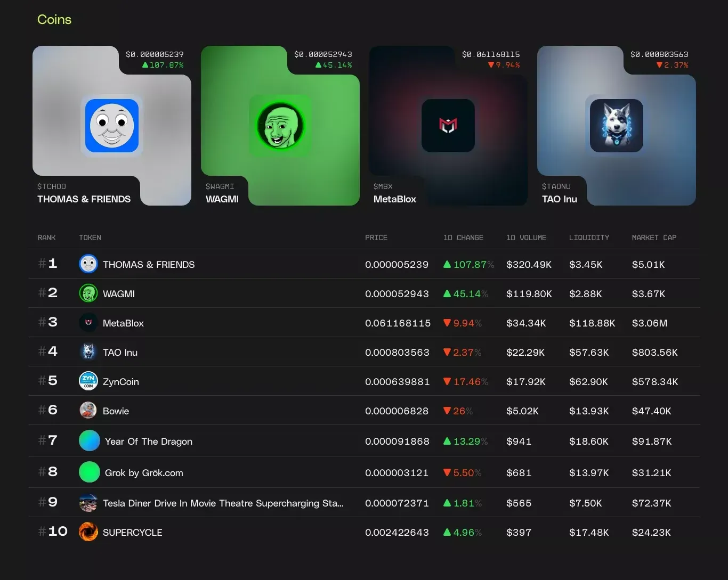Click the 107.87% change in the table

(468, 265)
